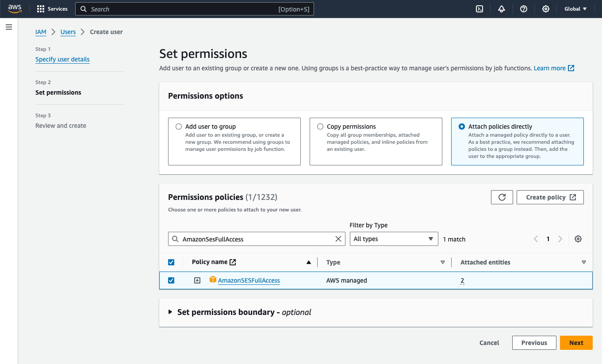Uncheck the AmazonSESFullAccess policy checkbox

point(171,280)
